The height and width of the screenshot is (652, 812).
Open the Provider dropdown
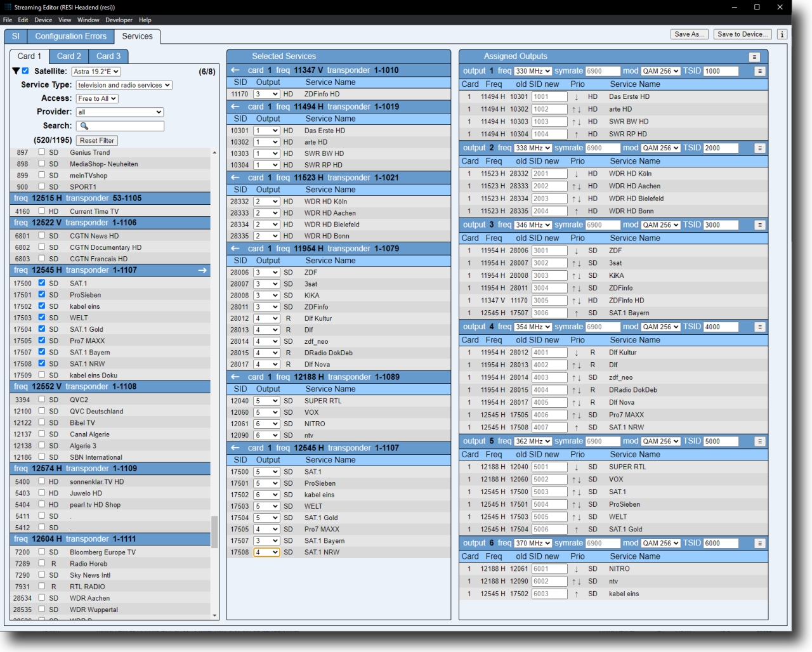tap(120, 112)
